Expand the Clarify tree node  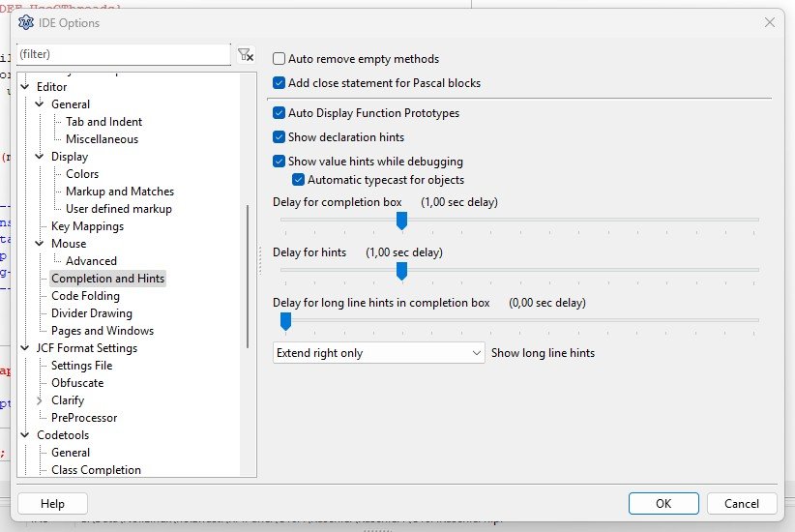click(40, 400)
